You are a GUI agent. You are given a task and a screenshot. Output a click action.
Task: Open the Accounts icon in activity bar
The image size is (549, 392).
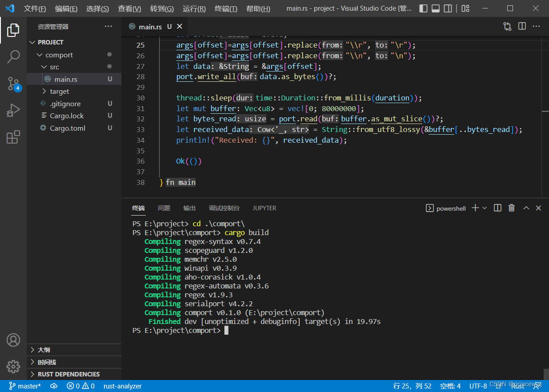[13, 340]
